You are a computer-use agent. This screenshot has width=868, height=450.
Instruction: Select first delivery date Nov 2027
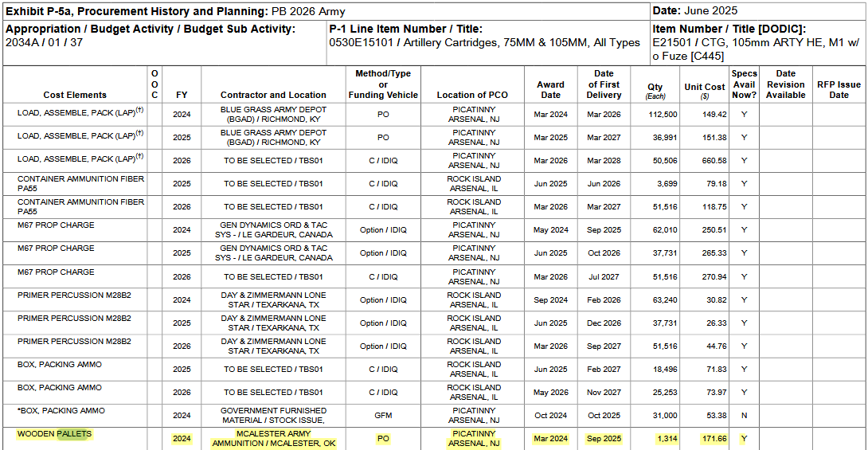(x=604, y=393)
